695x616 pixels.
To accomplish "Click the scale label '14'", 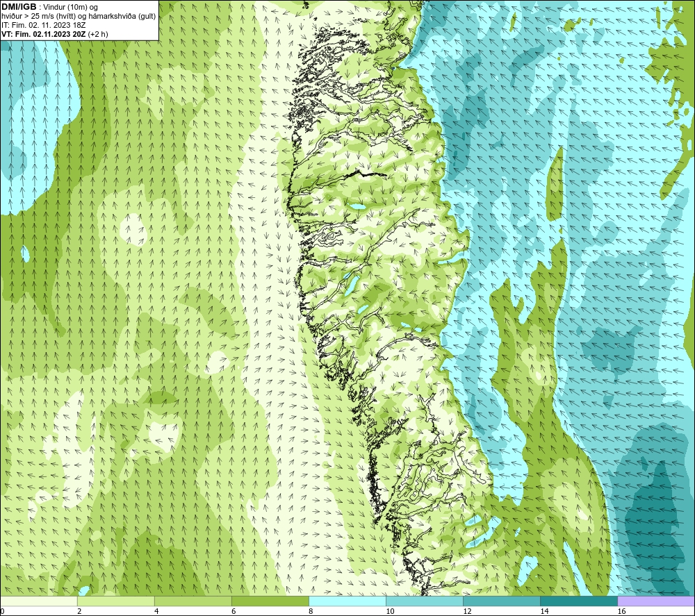I will pyautogui.click(x=544, y=612).
